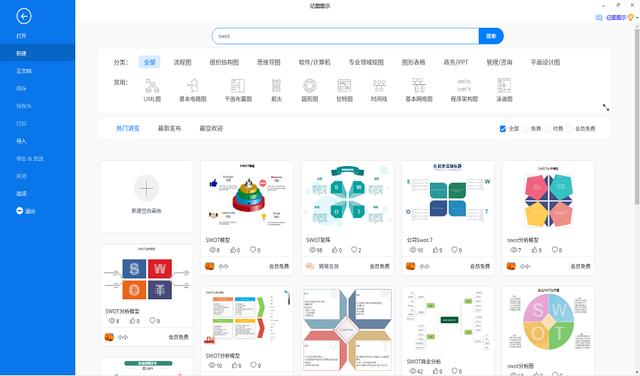The width and height of the screenshot is (640, 376).
Task: Check the 付费 filter checkbox
Action: point(547,129)
